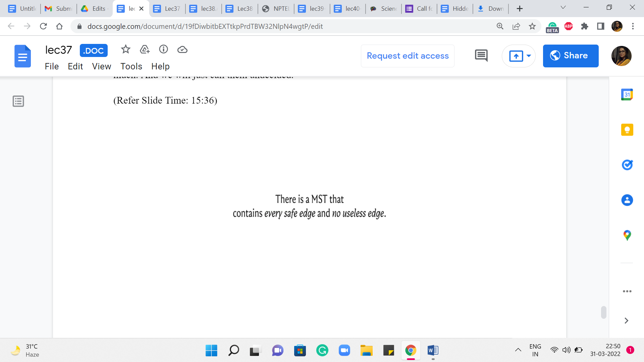Open document info icon
Viewport: 644px width, 362px height.
click(x=163, y=50)
